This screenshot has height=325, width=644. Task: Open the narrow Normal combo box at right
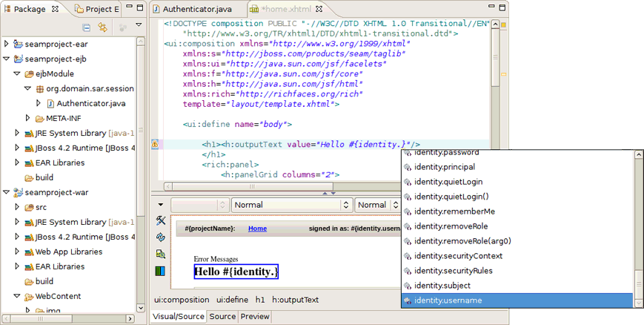[378, 205]
